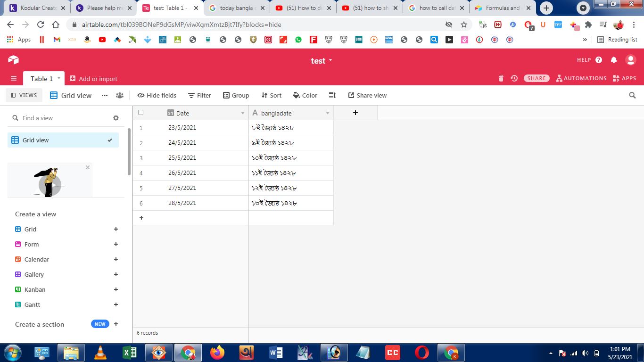Expand the Date field dropdown arrow
644x362 pixels.
243,113
